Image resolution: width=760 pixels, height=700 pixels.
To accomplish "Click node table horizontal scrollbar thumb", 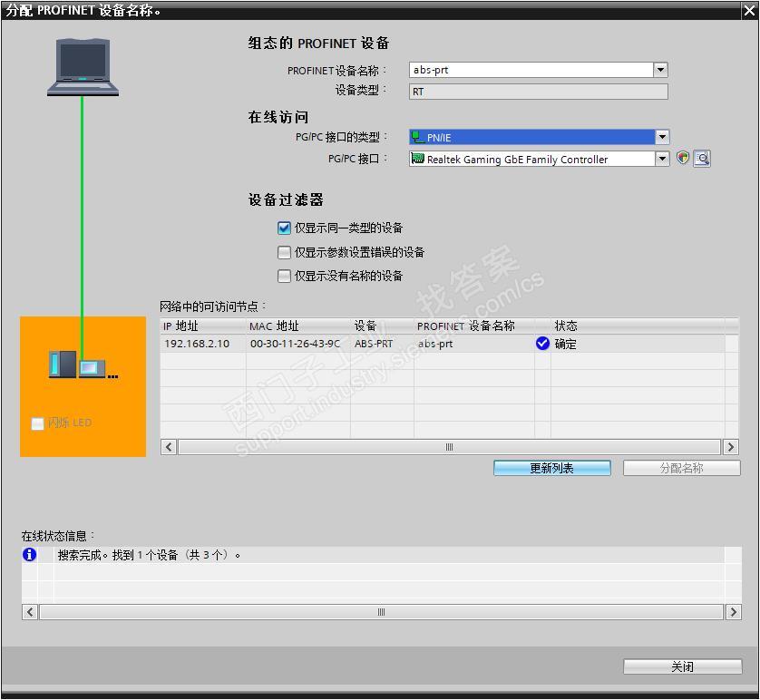I will pos(449,447).
